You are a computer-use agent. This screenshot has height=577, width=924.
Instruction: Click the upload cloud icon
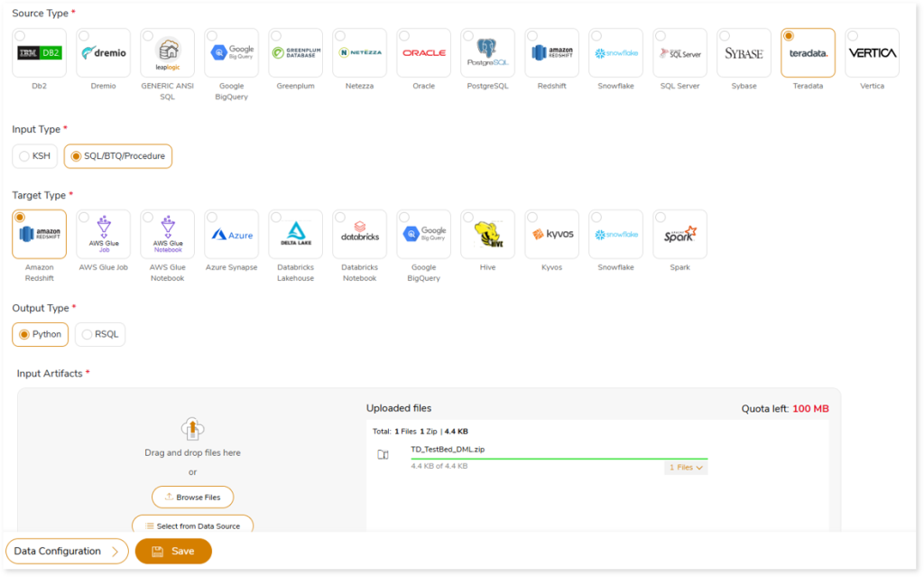pos(192,428)
